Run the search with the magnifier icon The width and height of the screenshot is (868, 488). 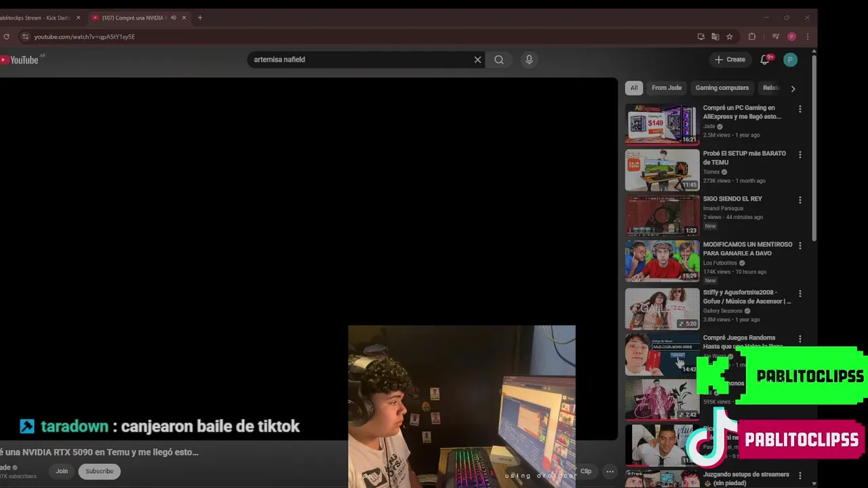[499, 60]
